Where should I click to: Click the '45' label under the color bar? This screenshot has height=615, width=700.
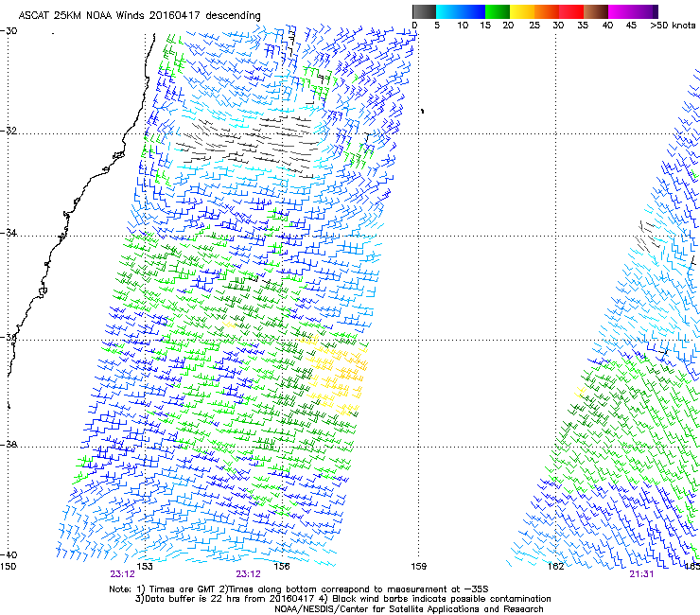[x=631, y=26]
